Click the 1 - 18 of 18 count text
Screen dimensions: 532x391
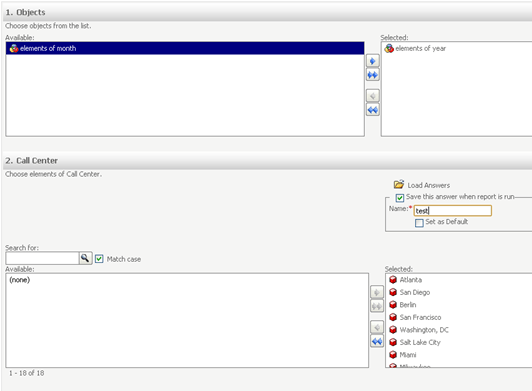coord(26,373)
